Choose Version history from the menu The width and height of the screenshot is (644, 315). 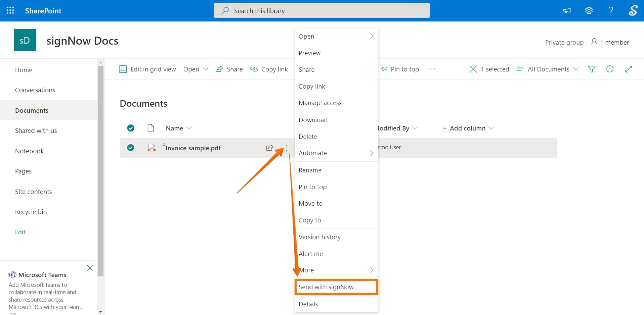coord(337,237)
